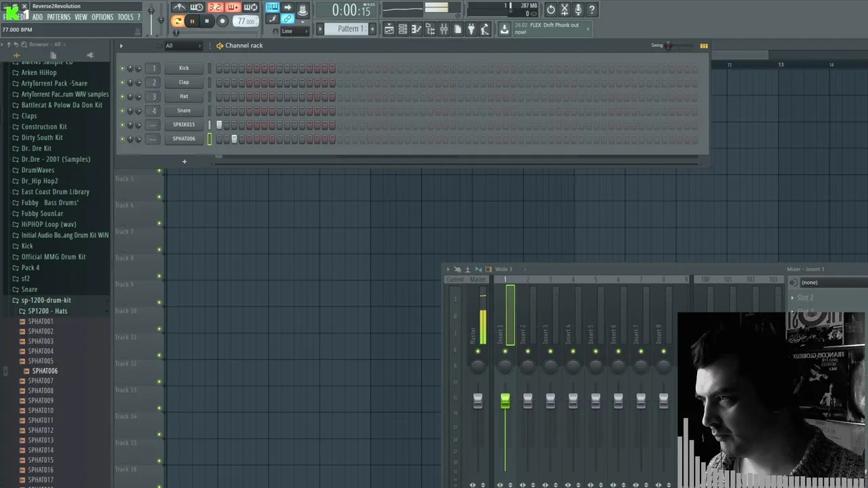Open the Playlist view icon
This screenshot has width=868, height=488.
pyautogui.click(x=389, y=29)
